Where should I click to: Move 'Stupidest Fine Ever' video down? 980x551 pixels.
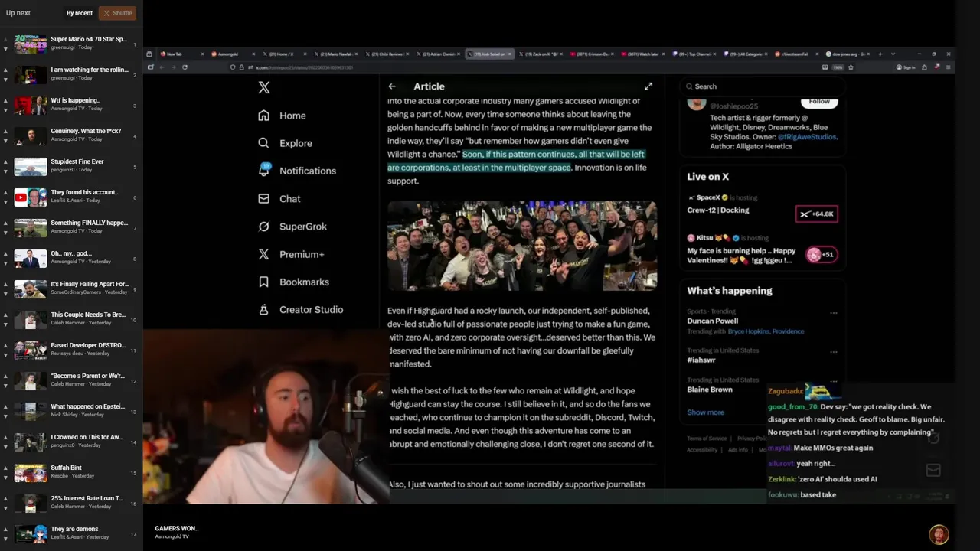pos(5,171)
